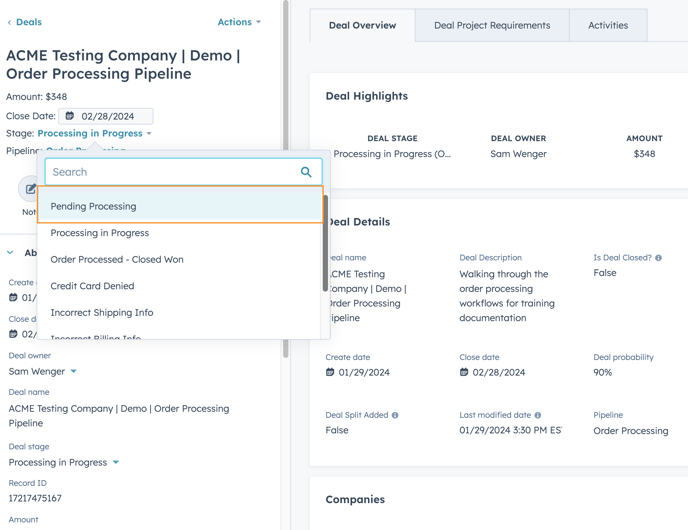Click Deal name value in About section
This screenshot has width=688, height=530.
[119, 415]
